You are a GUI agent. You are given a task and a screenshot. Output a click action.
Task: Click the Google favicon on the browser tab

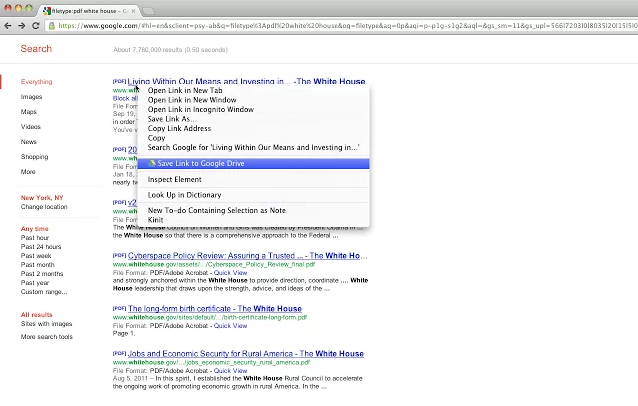pyautogui.click(x=47, y=8)
